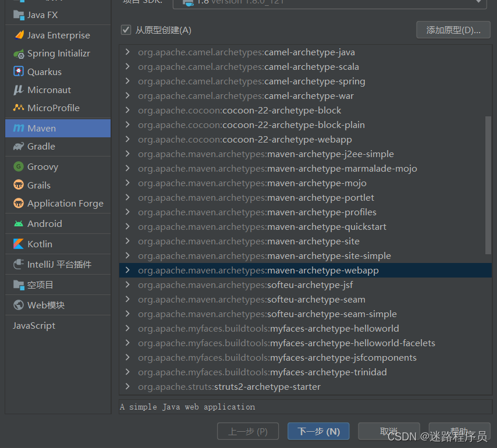This screenshot has width=497, height=448.
Task: Click 添加原型(D)... button
Action: click(x=453, y=30)
